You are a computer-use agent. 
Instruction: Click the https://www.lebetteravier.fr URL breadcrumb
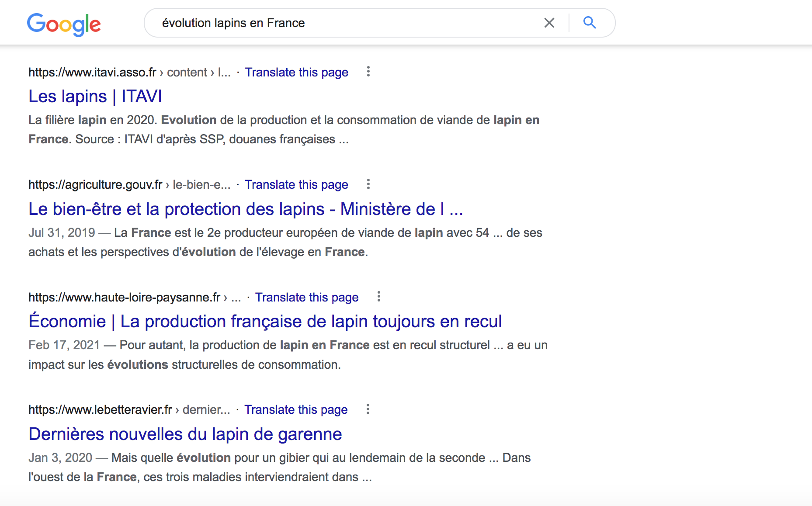[100, 410]
